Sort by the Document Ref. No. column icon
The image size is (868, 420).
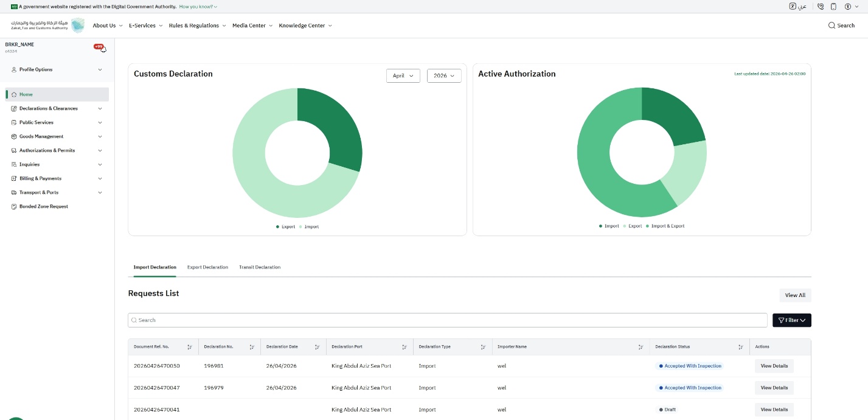point(190,347)
